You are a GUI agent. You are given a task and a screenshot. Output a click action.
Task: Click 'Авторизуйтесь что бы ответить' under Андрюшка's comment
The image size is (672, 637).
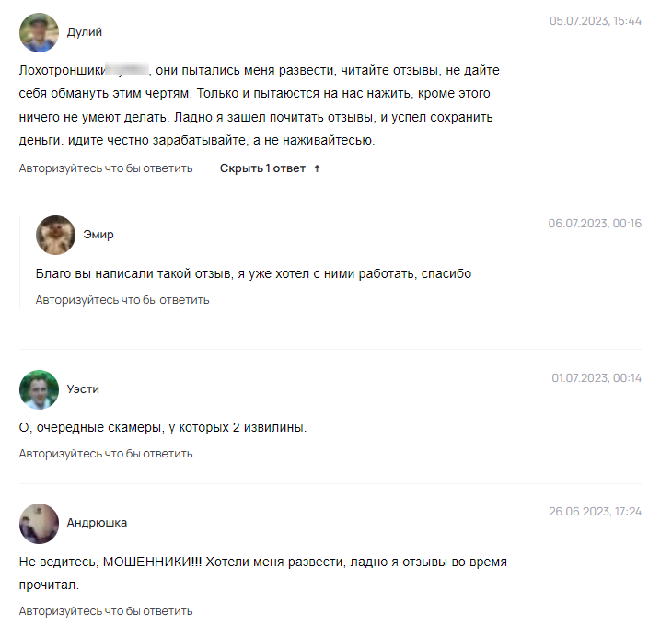click(106, 611)
